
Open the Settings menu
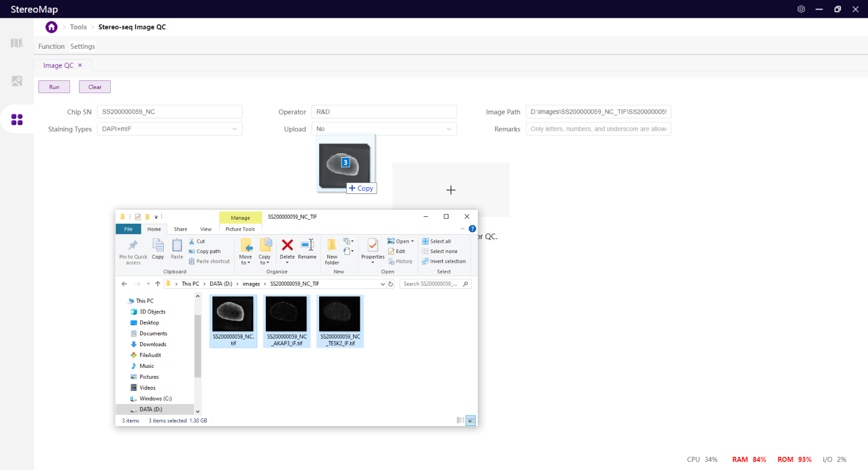tap(83, 46)
